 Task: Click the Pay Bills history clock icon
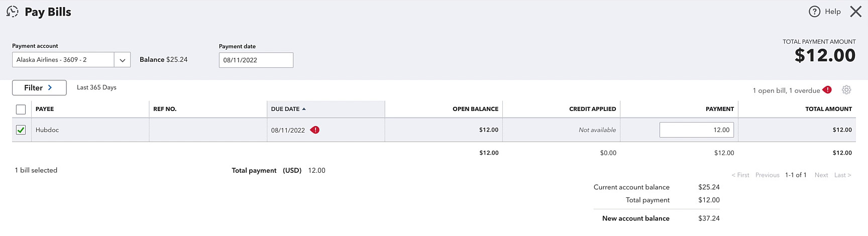coord(13,12)
